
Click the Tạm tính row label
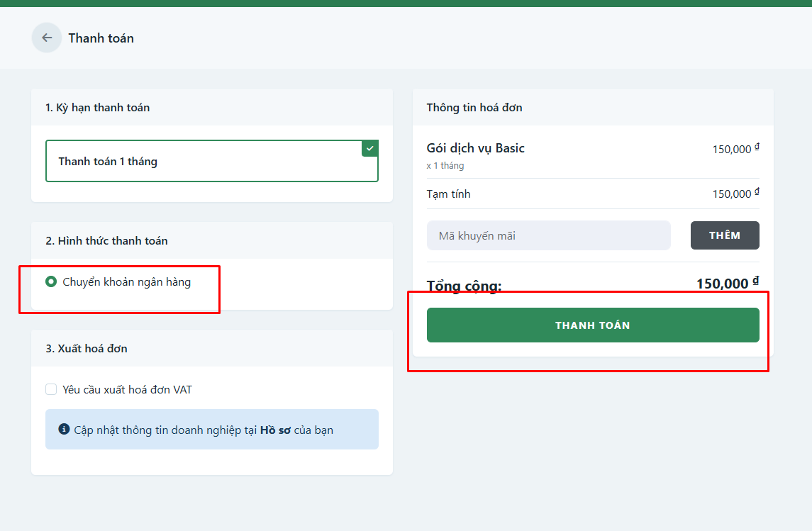coord(448,194)
